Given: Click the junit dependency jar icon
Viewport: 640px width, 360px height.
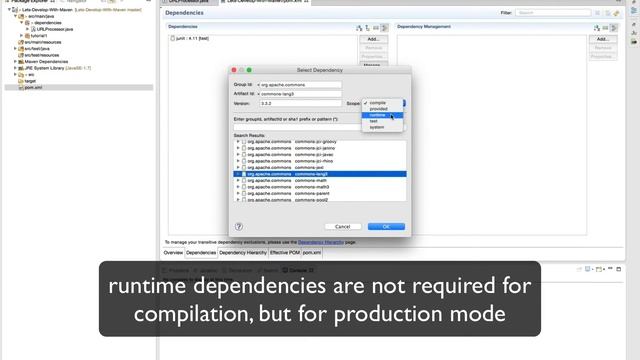Looking at the screenshot, I should (173, 38).
